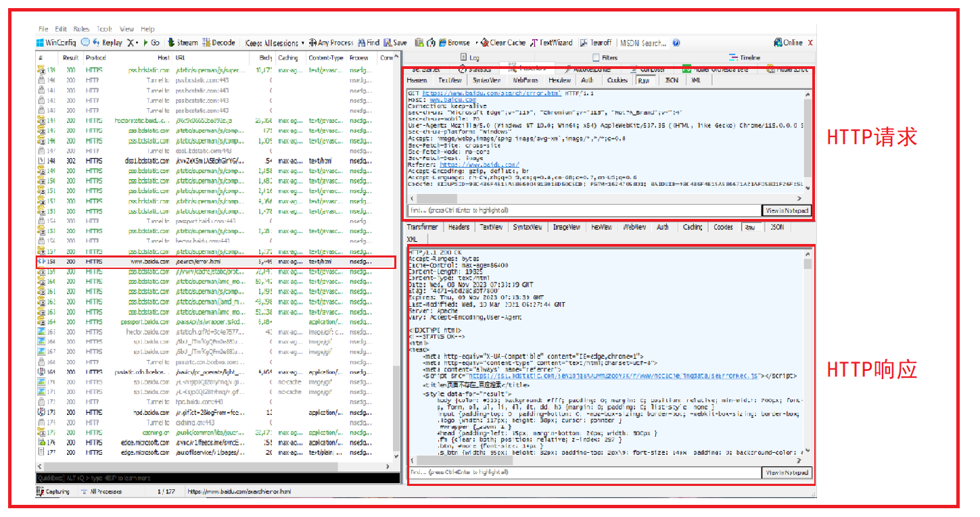Open the Keep: All sessions dropdown
980x517 pixels.
[275, 43]
